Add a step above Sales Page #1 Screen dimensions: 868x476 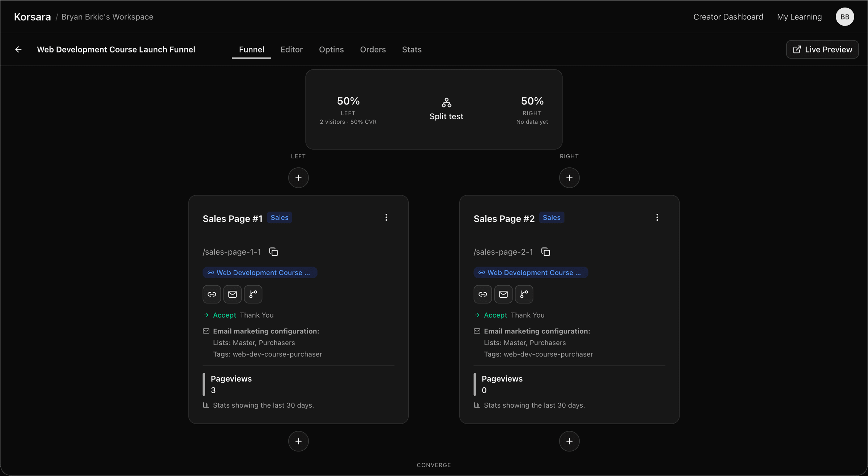coord(298,178)
